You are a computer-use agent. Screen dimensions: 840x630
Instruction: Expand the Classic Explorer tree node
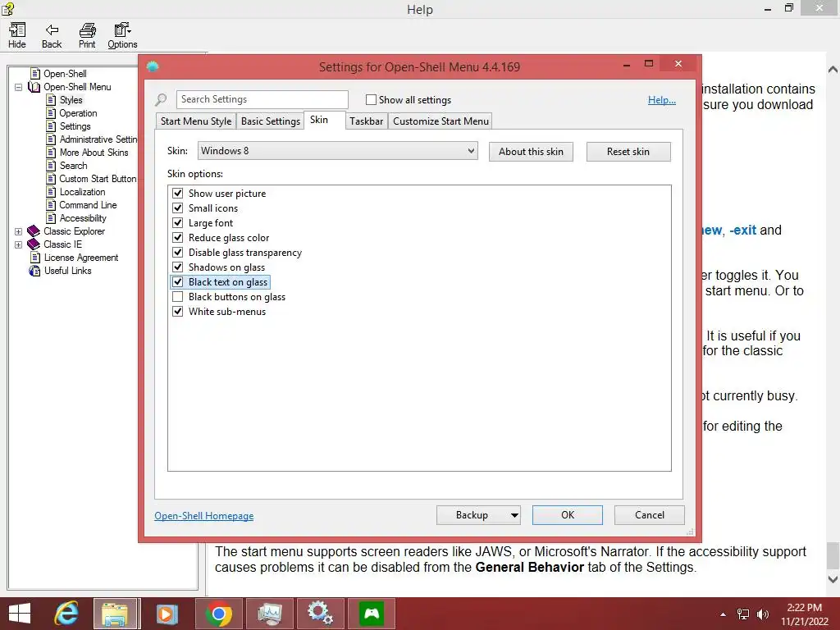click(18, 231)
